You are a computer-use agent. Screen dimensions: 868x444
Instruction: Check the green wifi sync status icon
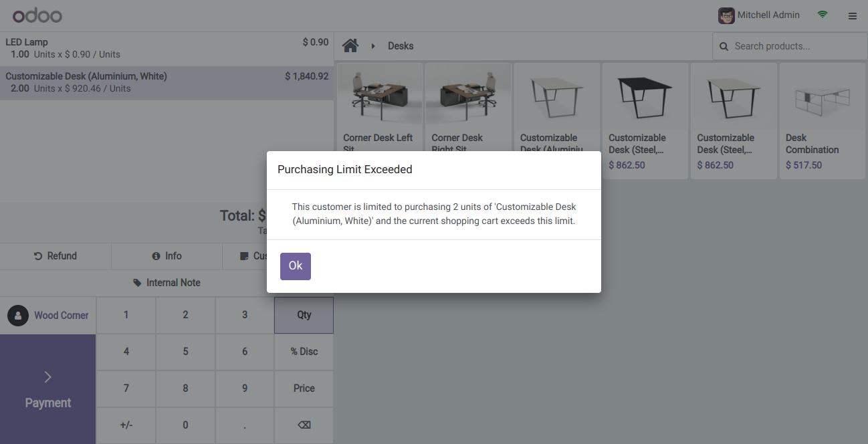tap(823, 15)
